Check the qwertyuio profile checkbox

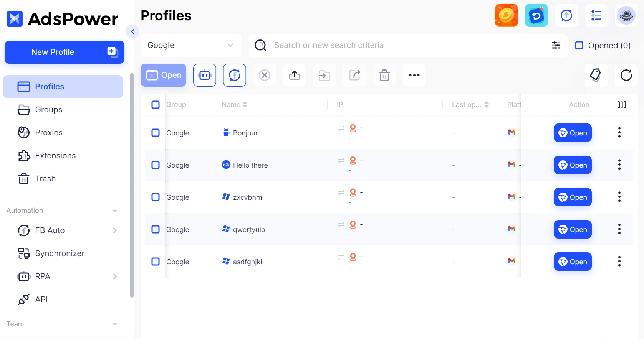156,229
